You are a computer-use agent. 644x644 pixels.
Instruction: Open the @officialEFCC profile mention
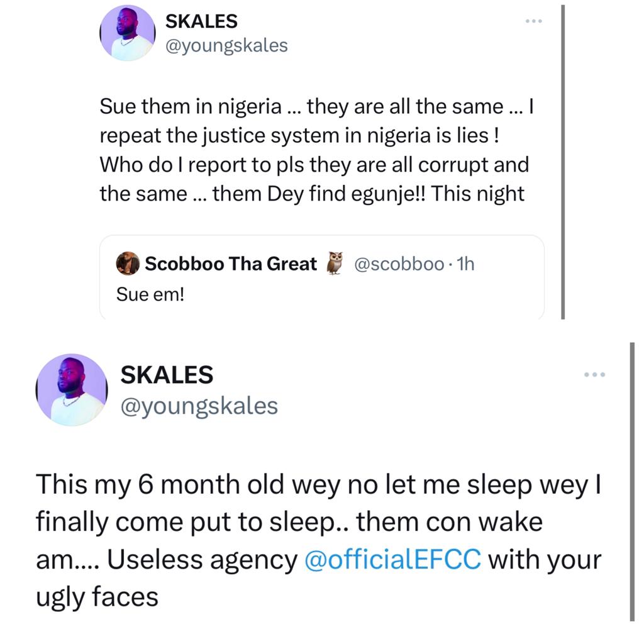pyautogui.click(x=391, y=559)
